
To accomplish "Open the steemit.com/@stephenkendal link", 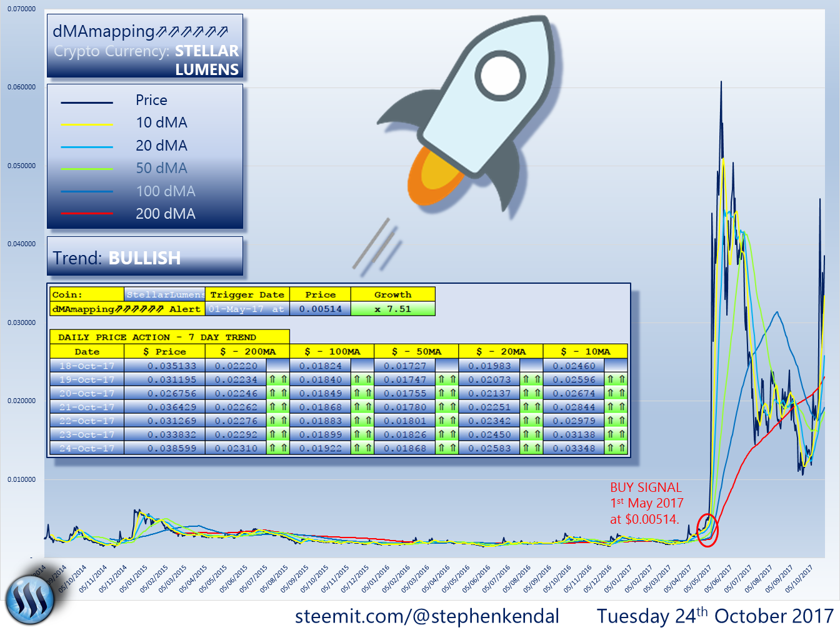I will (427, 616).
